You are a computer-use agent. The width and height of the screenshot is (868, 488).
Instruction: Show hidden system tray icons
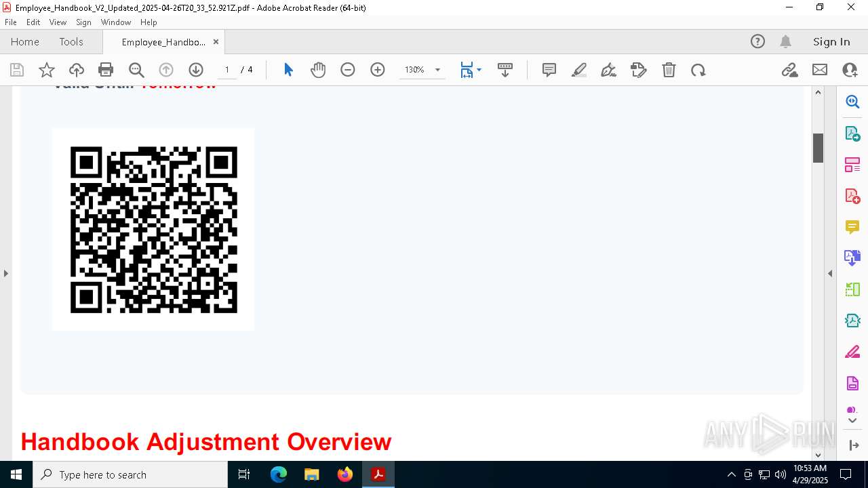(x=731, y=474)
